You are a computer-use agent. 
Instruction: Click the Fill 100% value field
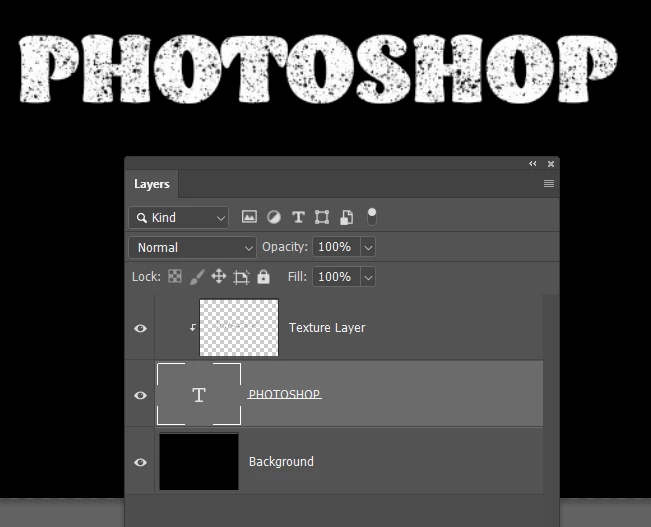(x=336, y=277)
